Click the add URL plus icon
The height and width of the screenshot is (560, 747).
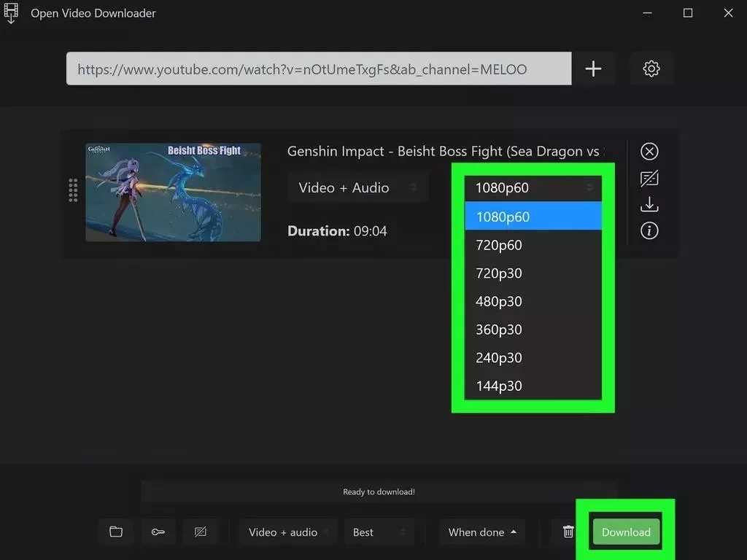pyautogui.click(x=593, y=68)
